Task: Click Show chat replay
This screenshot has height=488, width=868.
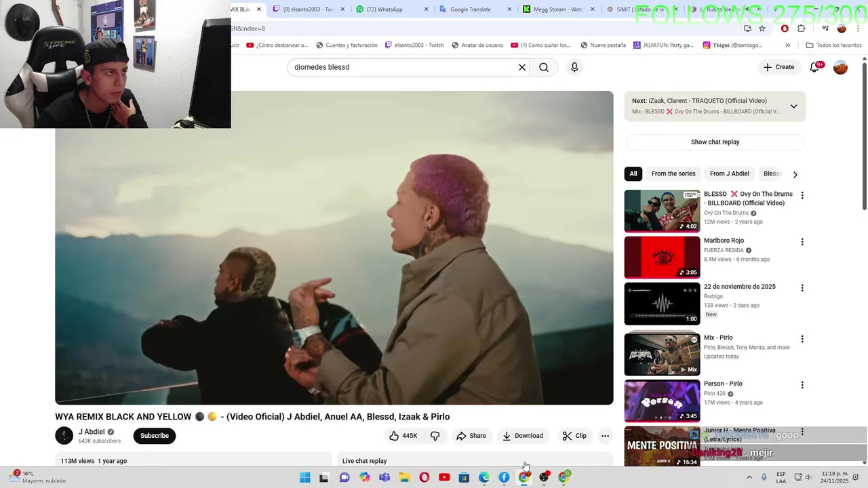Action: 715,142
